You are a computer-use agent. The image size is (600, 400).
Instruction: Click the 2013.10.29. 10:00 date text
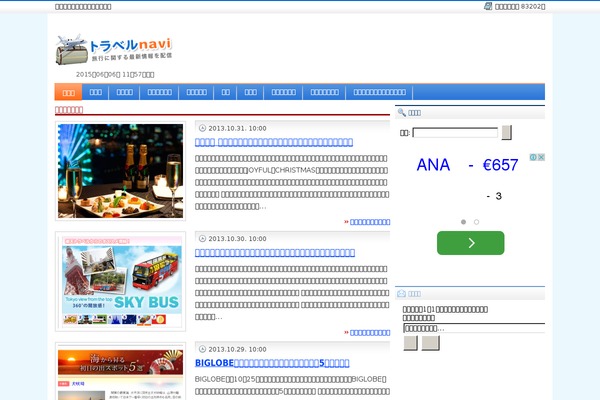(237, 349)
